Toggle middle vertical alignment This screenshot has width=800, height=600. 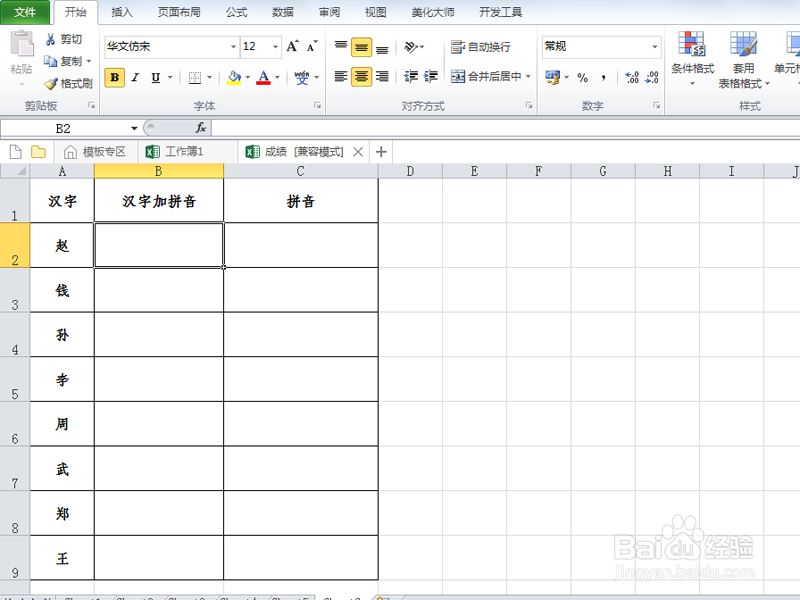tap(361, 47)
